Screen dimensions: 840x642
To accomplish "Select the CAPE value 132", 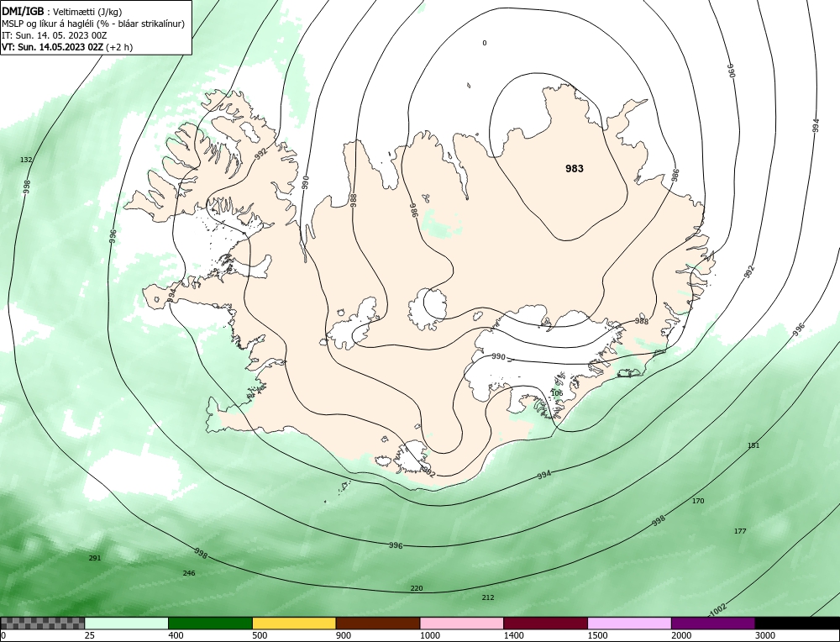I will tap(26, 160).
